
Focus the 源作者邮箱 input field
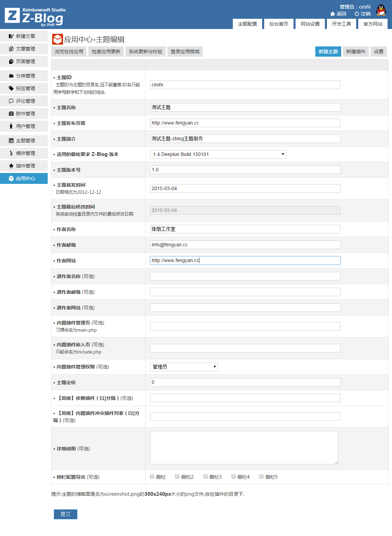tap(245, 292)
